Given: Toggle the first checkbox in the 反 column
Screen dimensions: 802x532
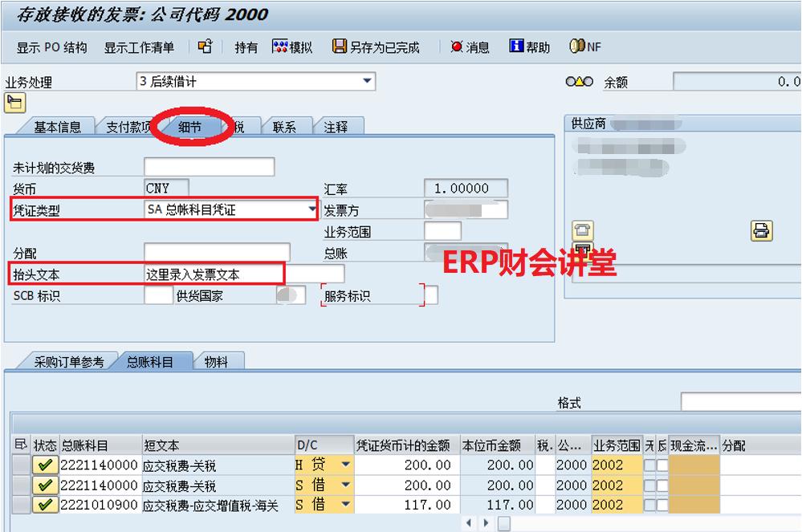Looking at the screenshot, I should coord(662,465).
